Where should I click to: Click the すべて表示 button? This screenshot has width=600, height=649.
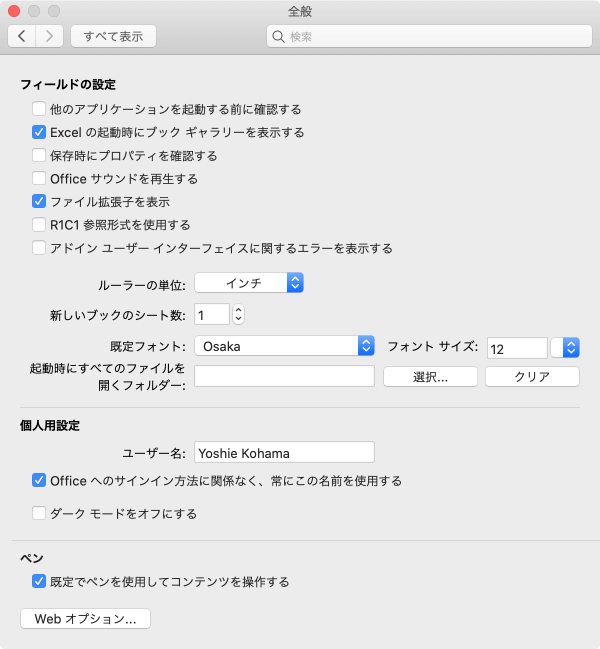113,36
